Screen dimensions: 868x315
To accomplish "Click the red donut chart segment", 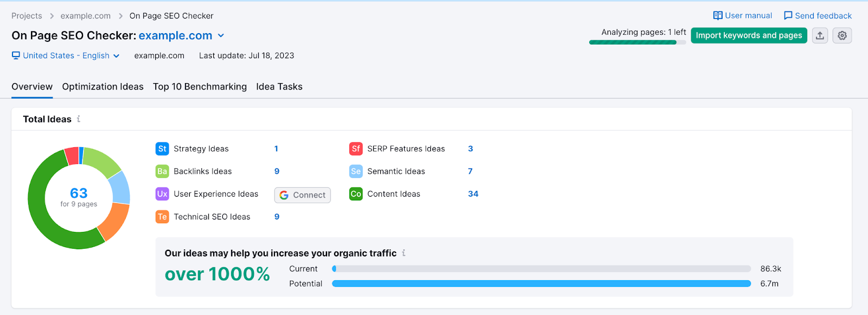I will [72, 155].
